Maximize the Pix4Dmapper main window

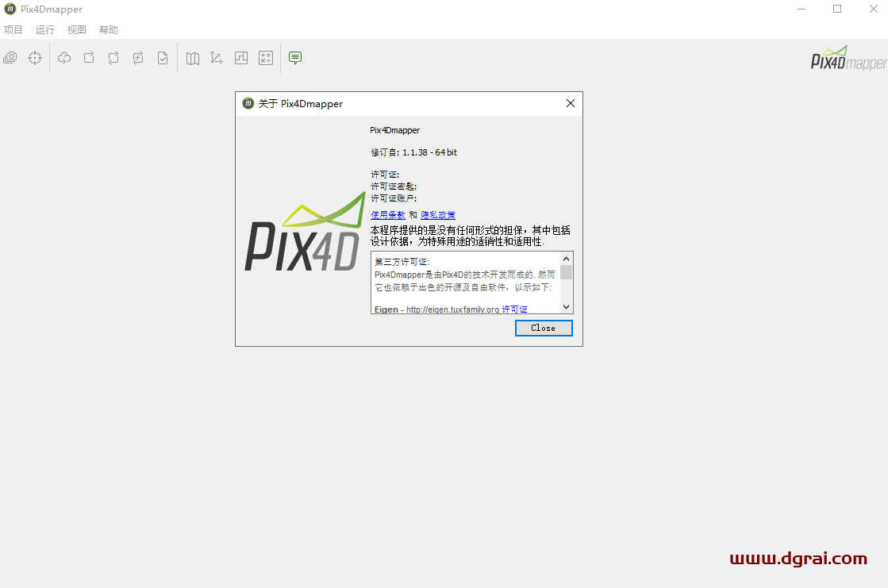click(837, 9)
